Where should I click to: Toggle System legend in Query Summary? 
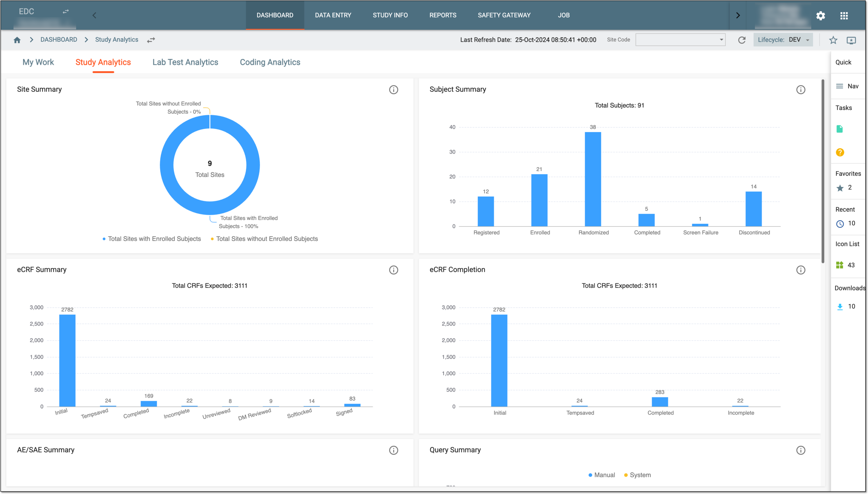637,475
